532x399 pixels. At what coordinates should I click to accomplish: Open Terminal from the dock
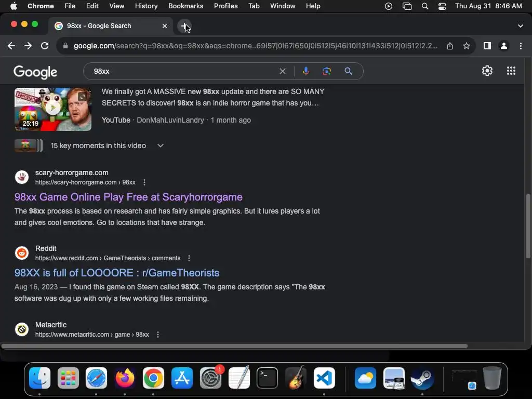pyautogui.click(x=267, y=378)
